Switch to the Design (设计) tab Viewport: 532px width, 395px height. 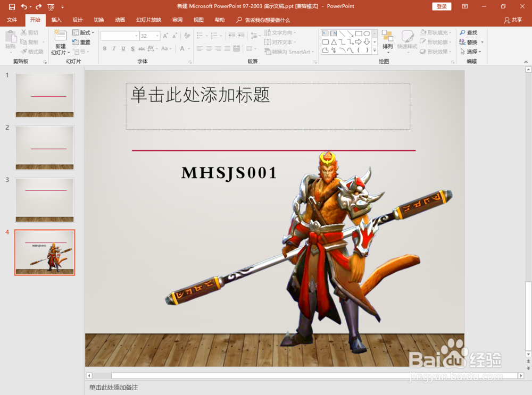tap(77, 20)
